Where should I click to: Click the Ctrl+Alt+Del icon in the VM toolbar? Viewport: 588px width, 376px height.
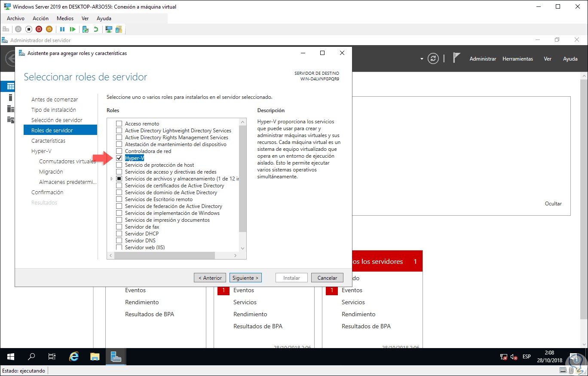coord(6,29)
